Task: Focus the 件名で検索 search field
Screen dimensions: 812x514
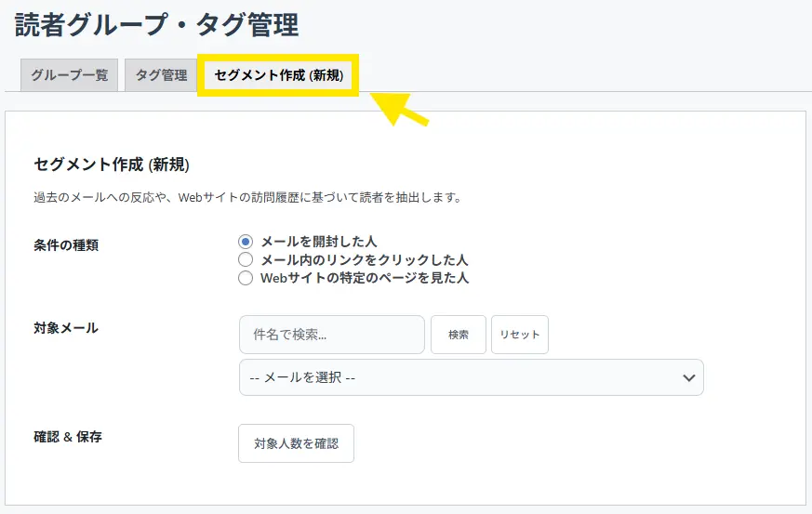Action: [x=331, y=335]
